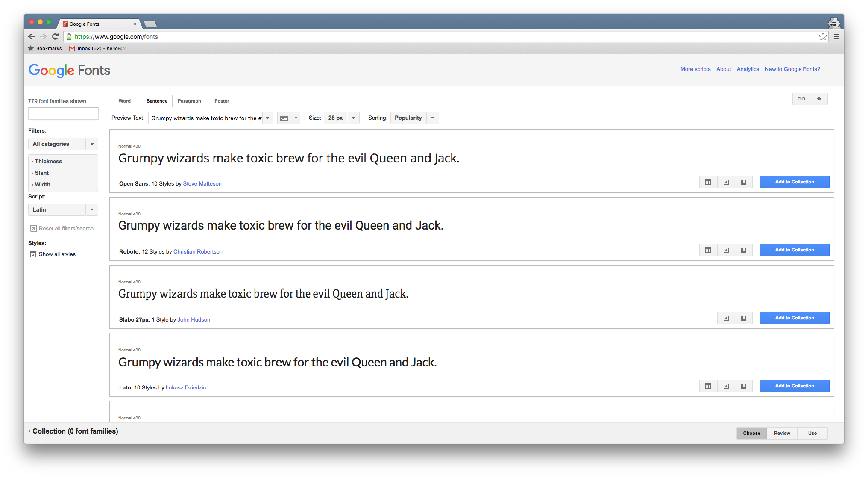Screen dimensions: 868x478
Task: Open Open Sans pop-out icon
Action: click(x=744, y=182)
